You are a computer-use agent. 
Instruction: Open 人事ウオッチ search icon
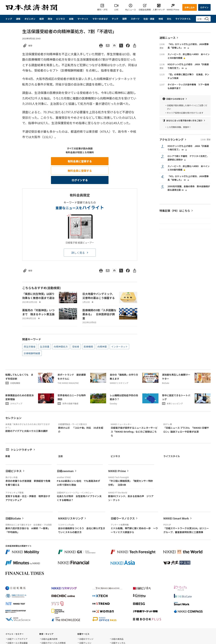pyautogui.click(x=159, y=6)
